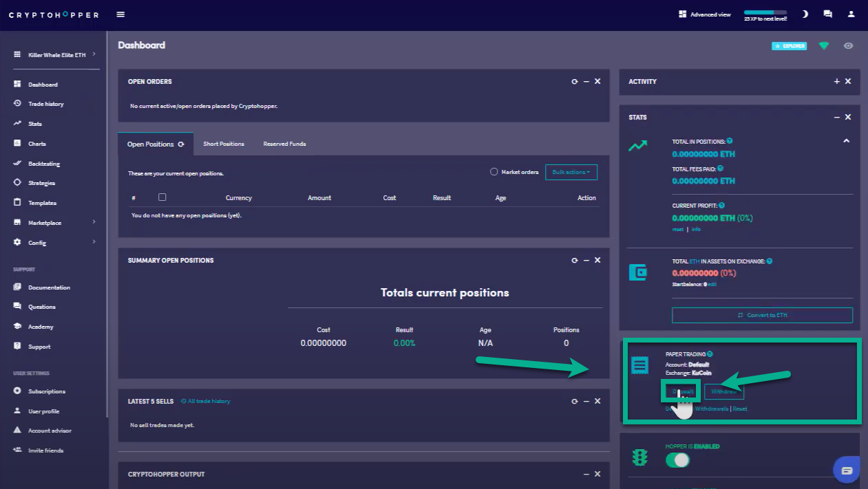Refresh the Open Orders panel
868x489 pixels.
(574, 81)
